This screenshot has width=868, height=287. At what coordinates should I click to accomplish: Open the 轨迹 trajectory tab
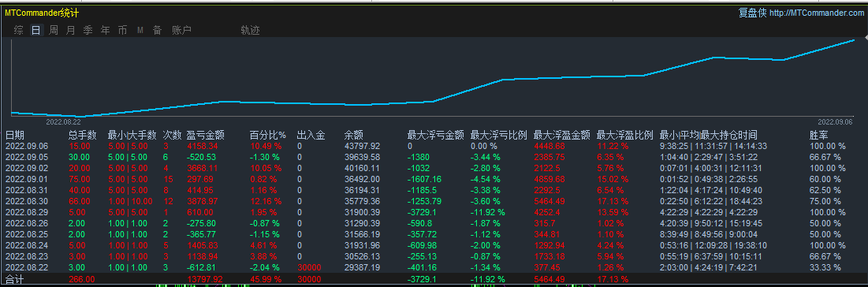click(x=250, y=31)
